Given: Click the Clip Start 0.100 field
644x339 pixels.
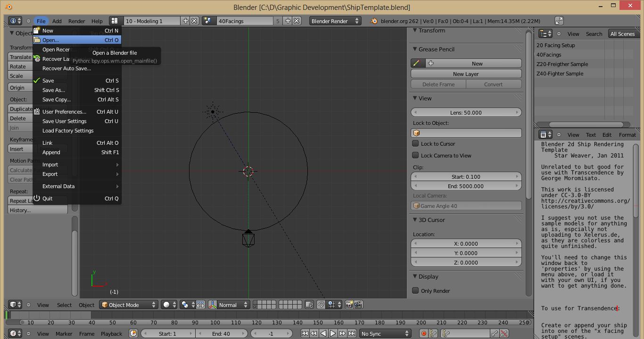Looking at the screenshot, I should click(466, 176).
